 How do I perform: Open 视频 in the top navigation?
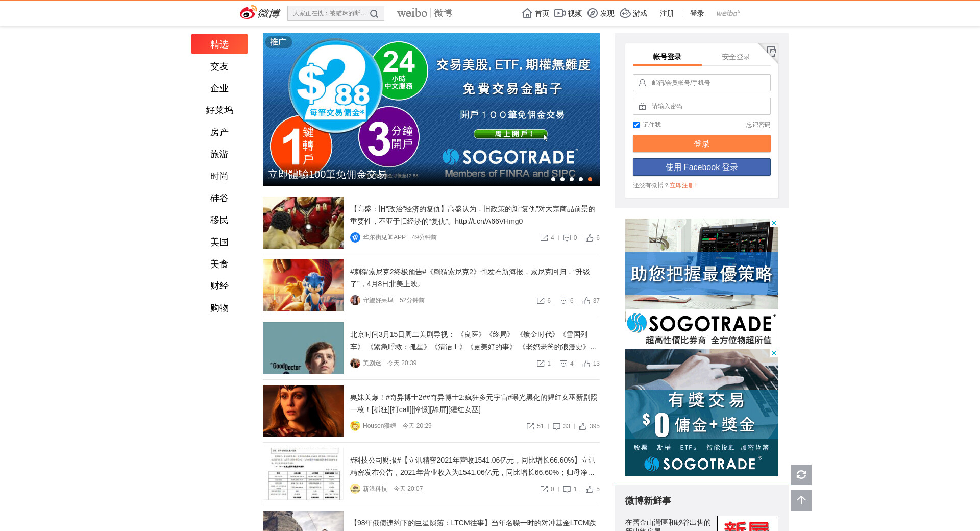pos(568,13)
